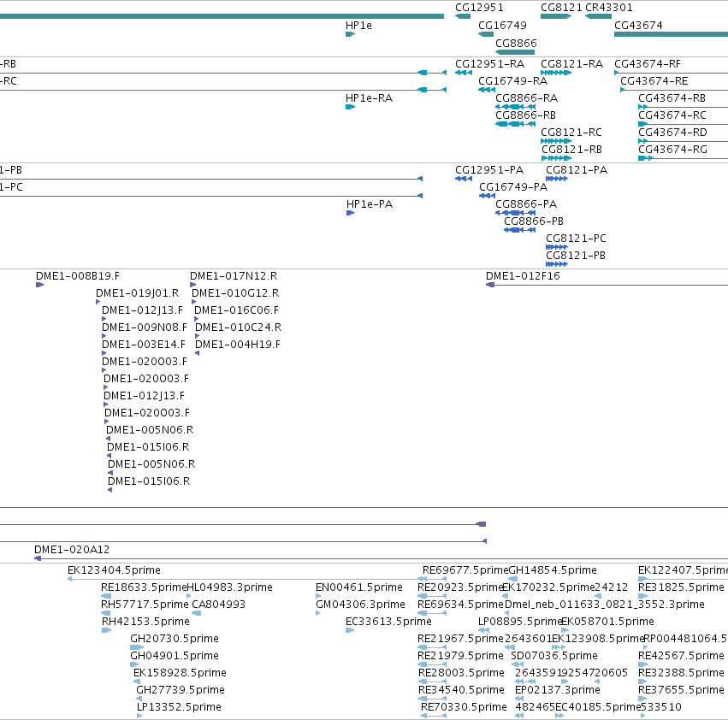Open the DME1-009N08.F label
The height and width of the screenshot is (720, 728).
(x=145, y=328)
